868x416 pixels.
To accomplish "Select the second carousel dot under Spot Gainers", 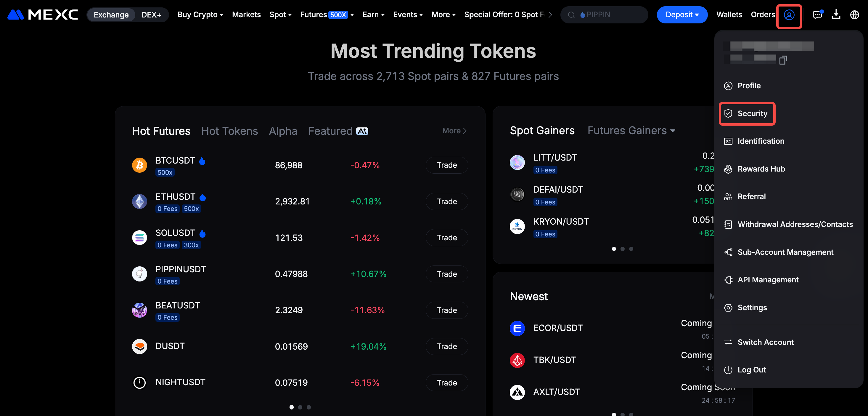I will pyautogui.click(x=622, y=249).
